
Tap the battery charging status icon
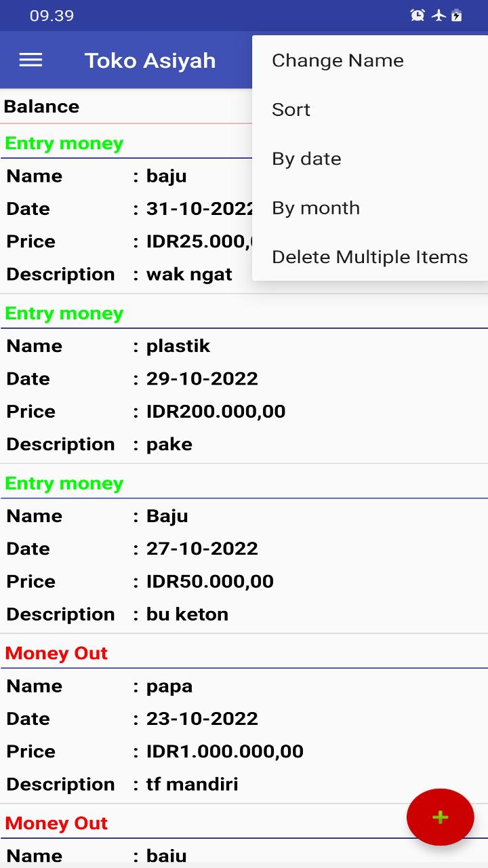point(457,15)
